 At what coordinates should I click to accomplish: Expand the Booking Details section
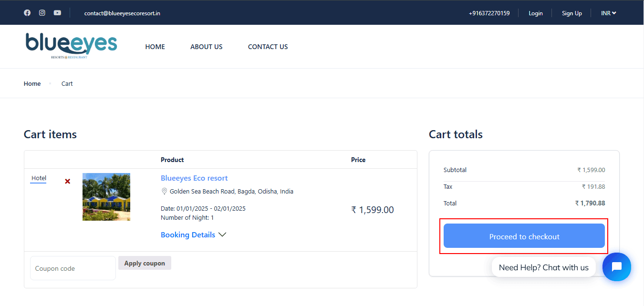click(x=193, y=235)
